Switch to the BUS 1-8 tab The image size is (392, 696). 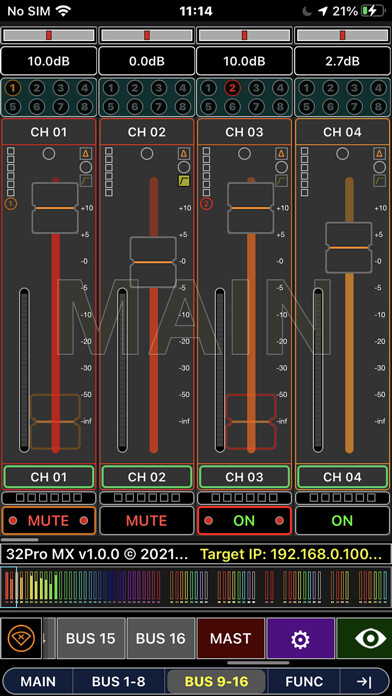click(119, 681)
